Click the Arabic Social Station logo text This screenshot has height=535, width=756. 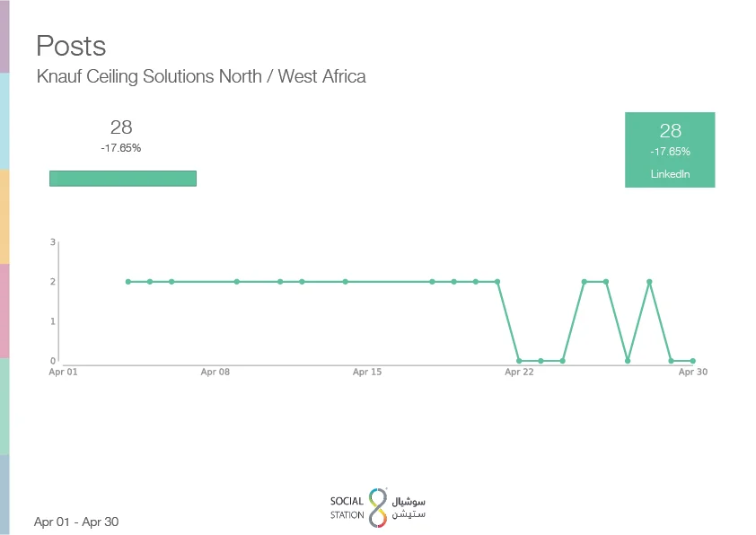409,507
